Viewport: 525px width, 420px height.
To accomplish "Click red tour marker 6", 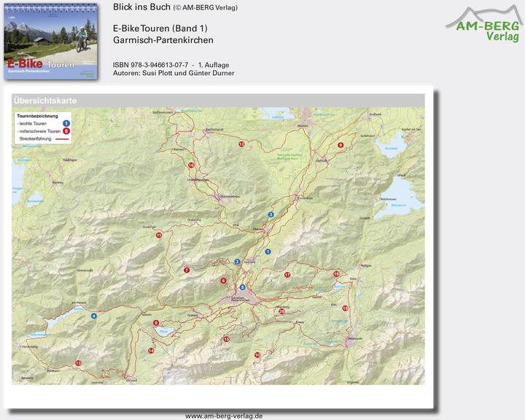I will tap(223, 281).
